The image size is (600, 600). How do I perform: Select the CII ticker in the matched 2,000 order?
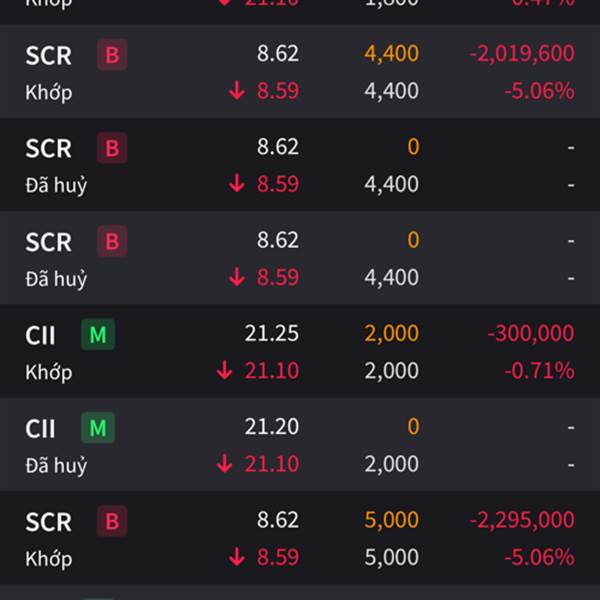(x=40, y=335)
